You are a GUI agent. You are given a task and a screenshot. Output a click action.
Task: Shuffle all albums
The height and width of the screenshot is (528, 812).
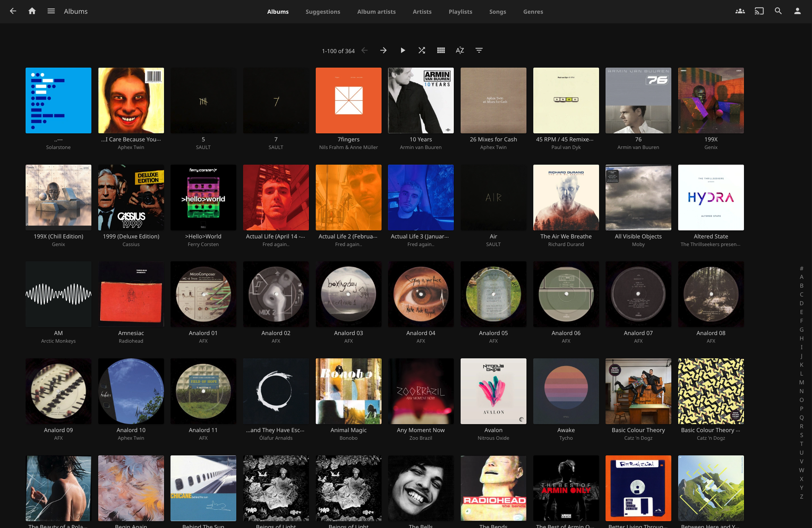[x=422, y=50]
